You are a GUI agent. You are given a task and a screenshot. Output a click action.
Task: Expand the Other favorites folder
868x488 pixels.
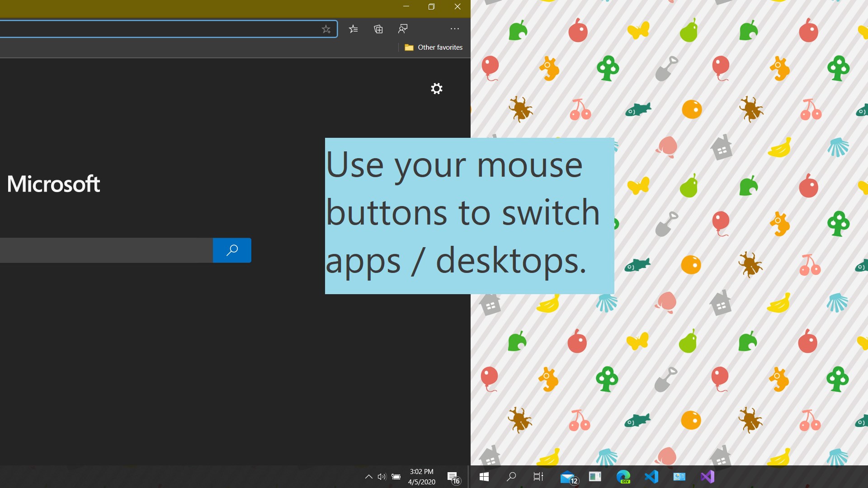pyautogui.click(x=433, y=47)
